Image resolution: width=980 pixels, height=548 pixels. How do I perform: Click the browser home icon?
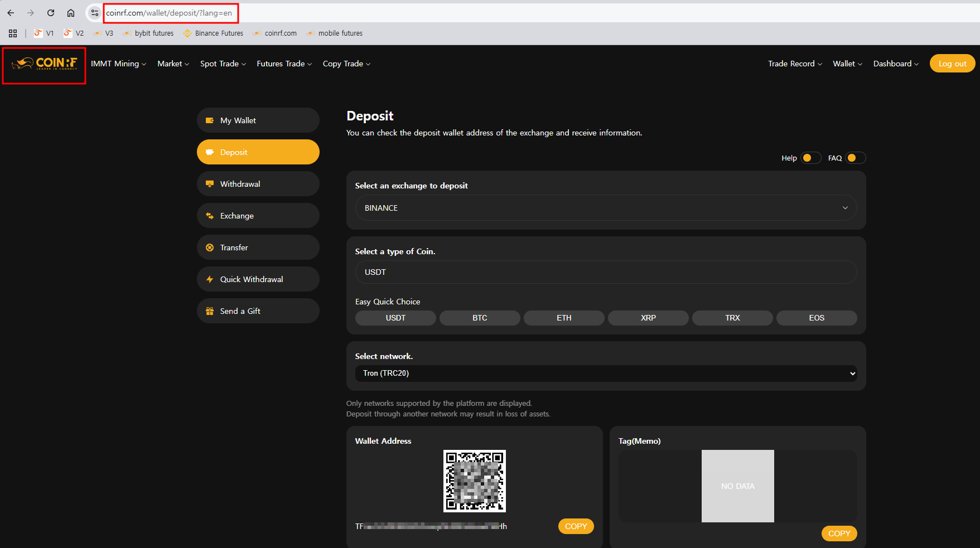click(x=71, y=12)
